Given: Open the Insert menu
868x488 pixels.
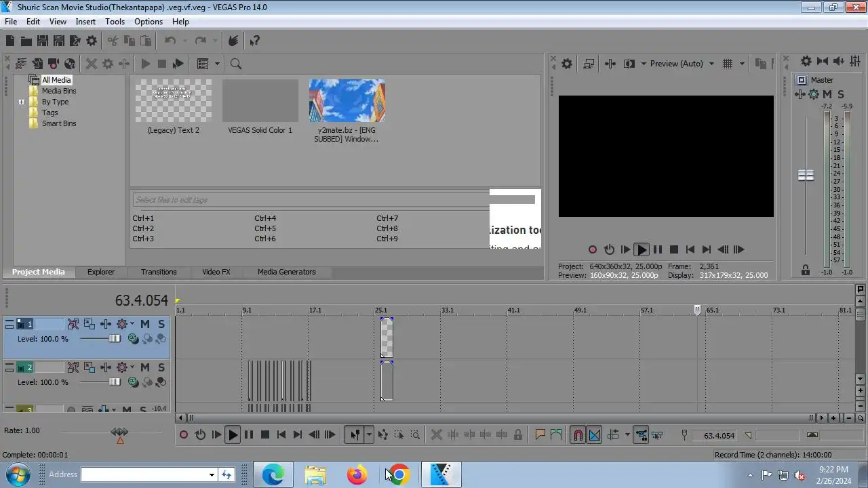Looking at the screenshot, I should (85, 22).
